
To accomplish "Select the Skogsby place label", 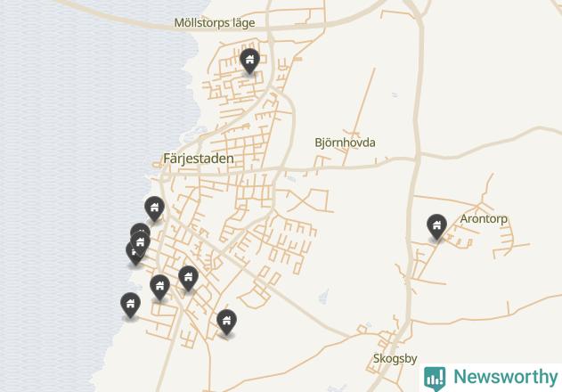I will click(395, 358).
